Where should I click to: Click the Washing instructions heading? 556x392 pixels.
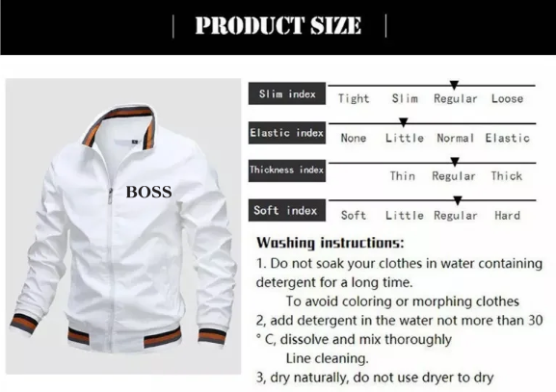click(x=331, y=243)
